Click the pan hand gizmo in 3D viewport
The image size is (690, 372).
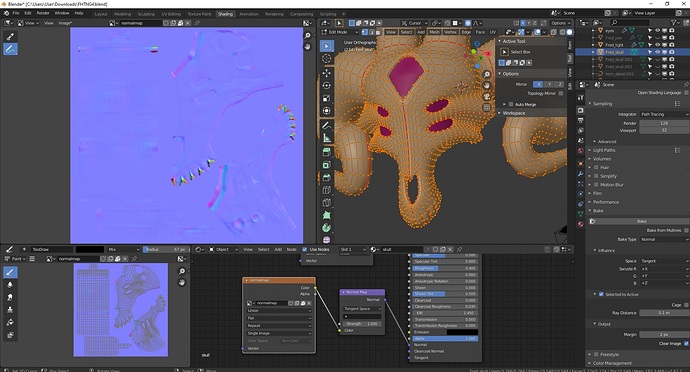point(487,85)
